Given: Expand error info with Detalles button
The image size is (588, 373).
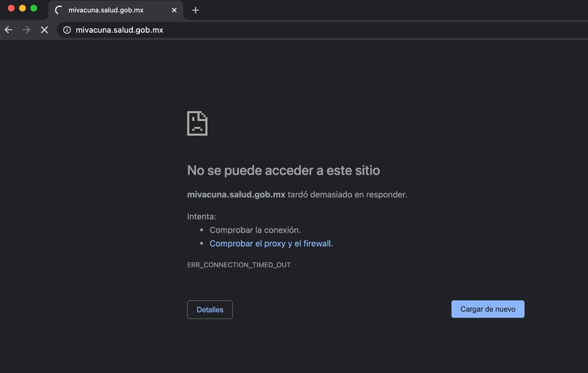Looking at the screenshot, I should (x=210, y=310).
